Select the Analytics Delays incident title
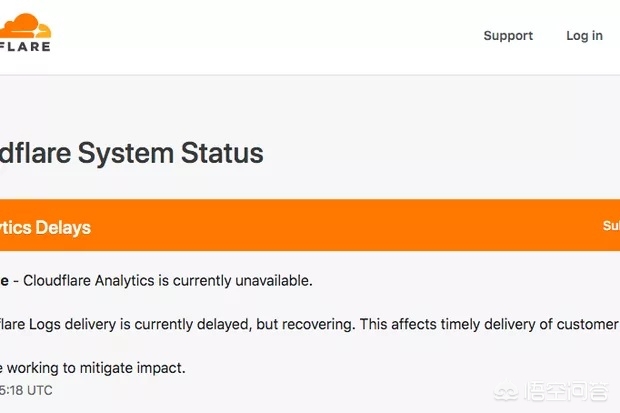620x413 pixels. pyautogui.click(x=45, y=227)
